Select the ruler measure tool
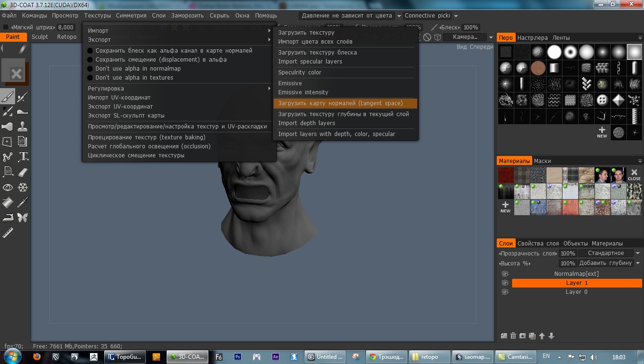The width and height of the screenshot is (644, 364). (x=8, y=233)
